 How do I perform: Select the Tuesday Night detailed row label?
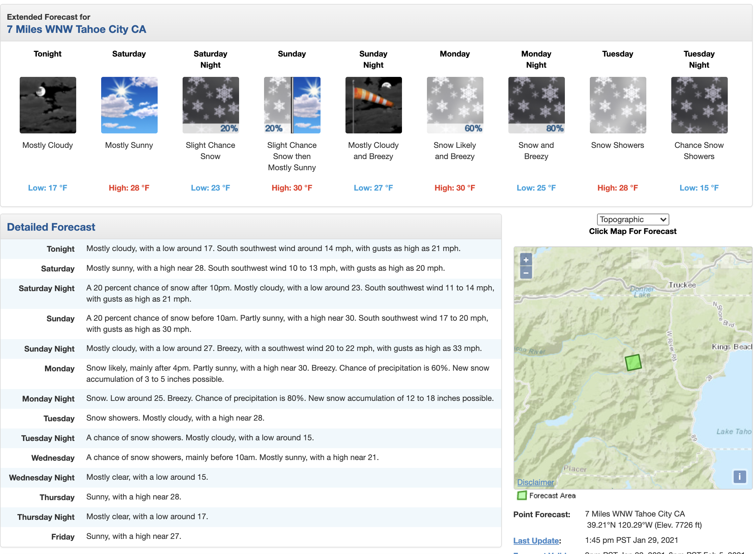48,439
